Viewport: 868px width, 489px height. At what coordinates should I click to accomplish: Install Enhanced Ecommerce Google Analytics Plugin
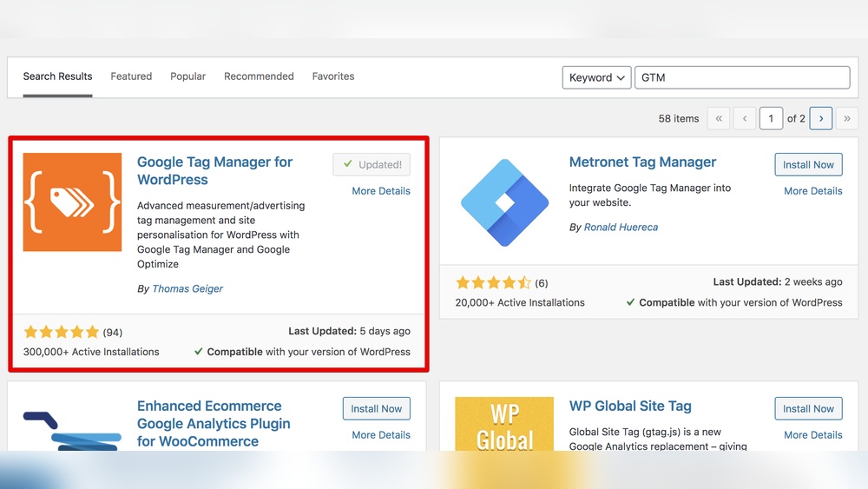pyautogui.click(x=377, y=409)
